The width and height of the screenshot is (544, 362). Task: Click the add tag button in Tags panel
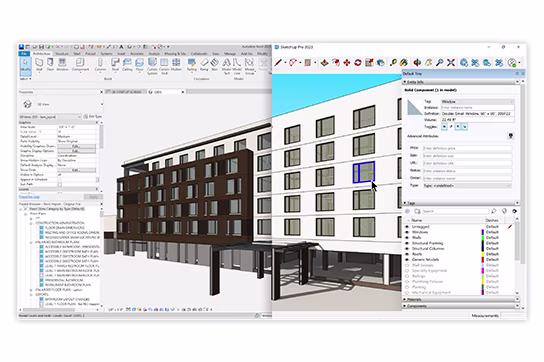(x=408, y=211)
